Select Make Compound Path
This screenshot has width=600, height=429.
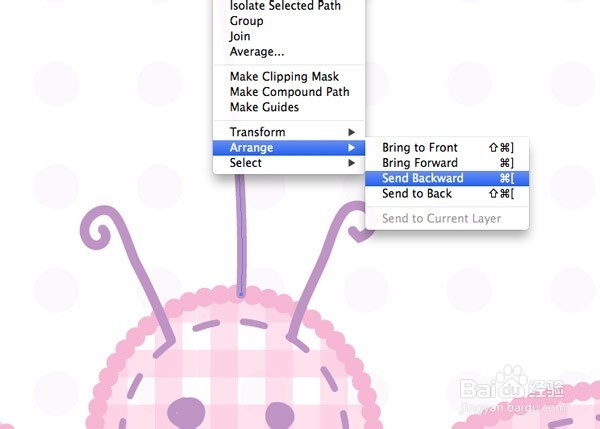[x=289, y=92]
